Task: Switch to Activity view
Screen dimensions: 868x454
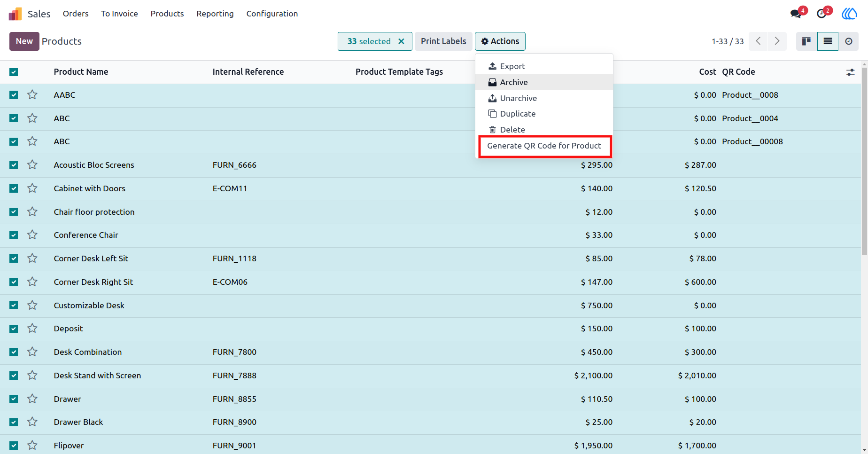Action: point(849,41)
